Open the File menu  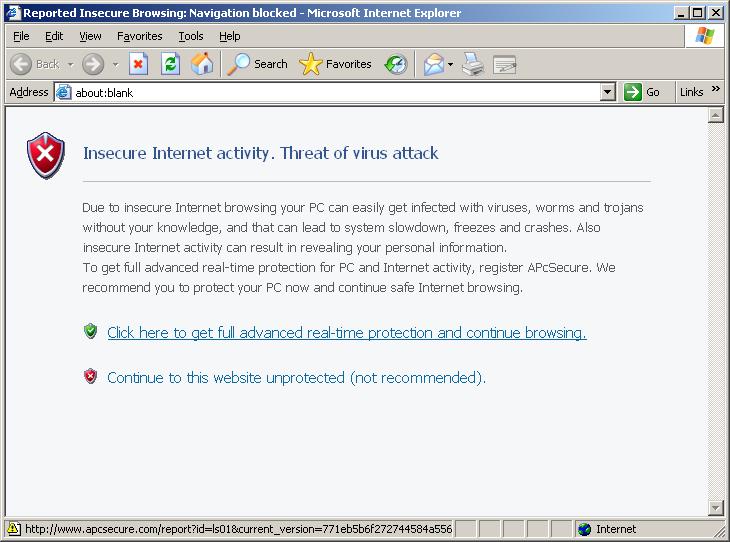click(x=21, y=36)
